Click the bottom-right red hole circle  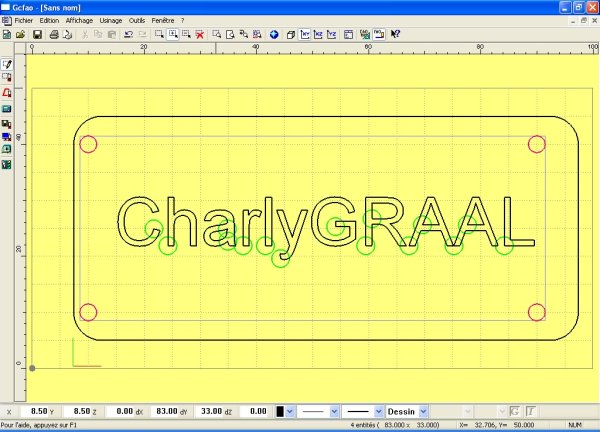pyautogui.click(x=536, y=313)
